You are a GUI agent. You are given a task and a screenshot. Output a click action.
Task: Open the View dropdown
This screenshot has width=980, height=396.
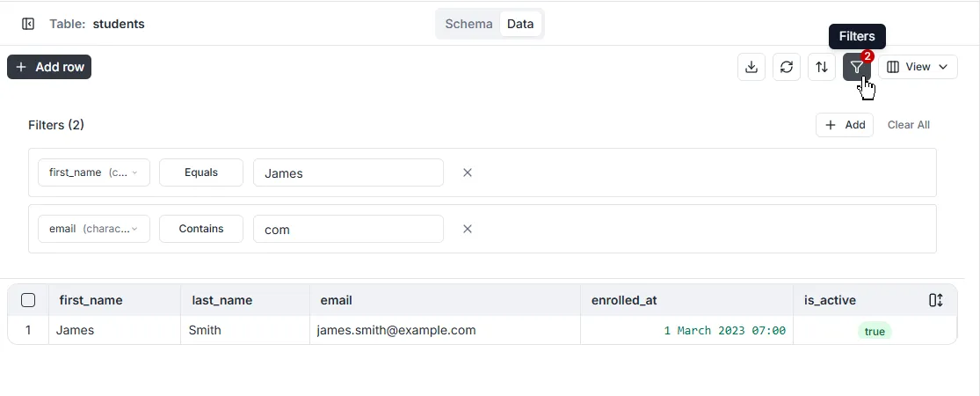[918, 67]
